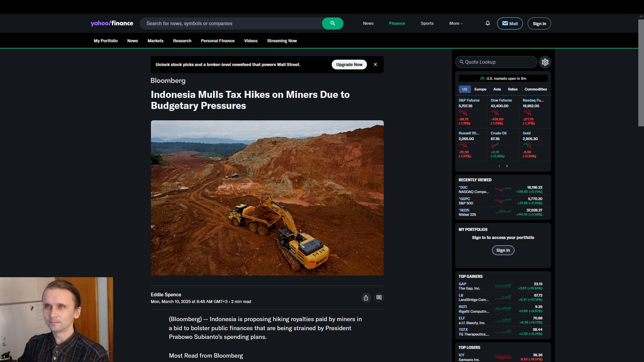644x362 pixels.
Task: Open notifications bell icon
Action: point(488,23)
